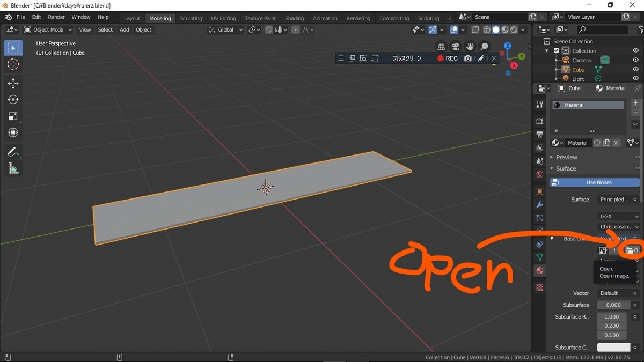
Task: Select the Annotate tool
Action: pyautogui.click(x=13, y=152)
